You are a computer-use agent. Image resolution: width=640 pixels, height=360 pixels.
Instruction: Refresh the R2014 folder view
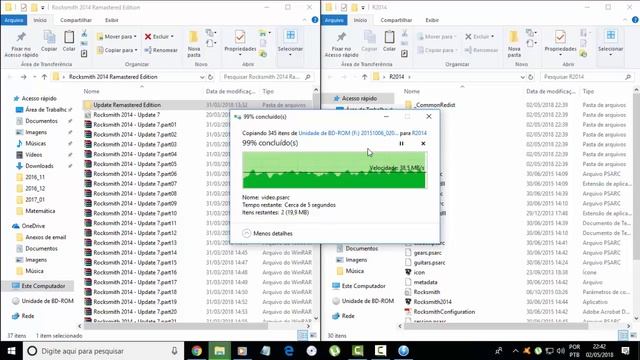(531, 77)
